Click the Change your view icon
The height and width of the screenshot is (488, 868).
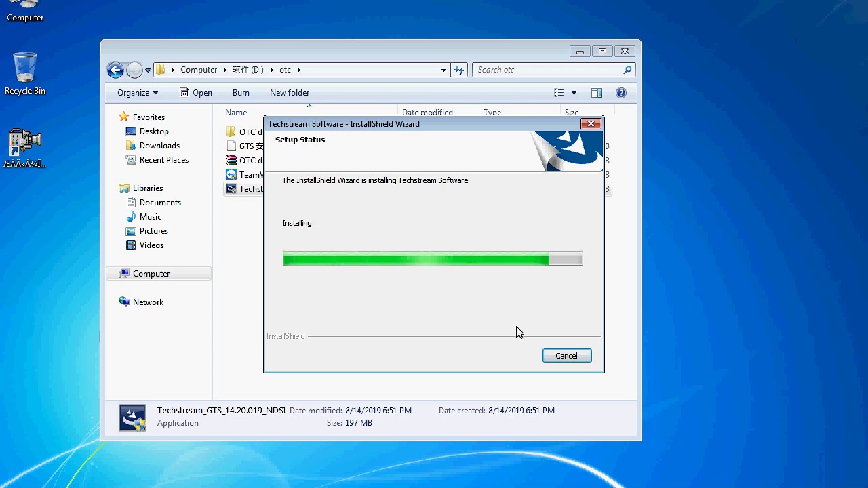(x=559, y=93)
